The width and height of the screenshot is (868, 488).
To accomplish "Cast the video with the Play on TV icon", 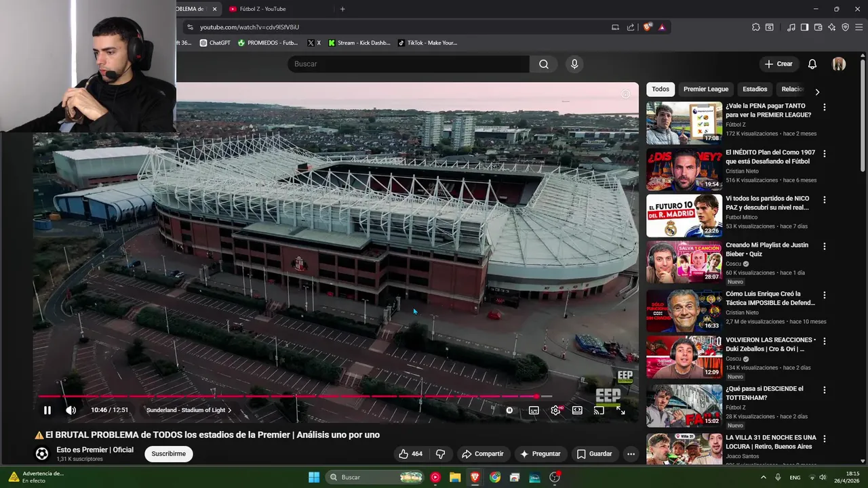I will coord(599,410).
